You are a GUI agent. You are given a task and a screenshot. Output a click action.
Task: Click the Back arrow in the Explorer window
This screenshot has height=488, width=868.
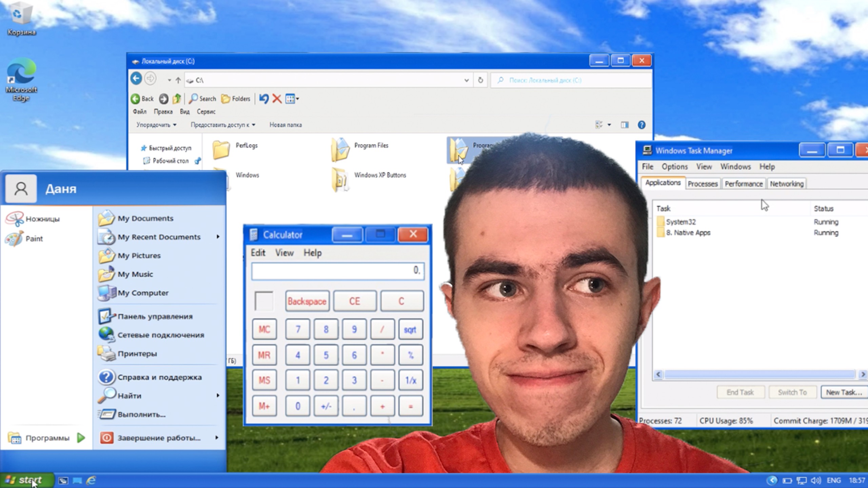136,79
